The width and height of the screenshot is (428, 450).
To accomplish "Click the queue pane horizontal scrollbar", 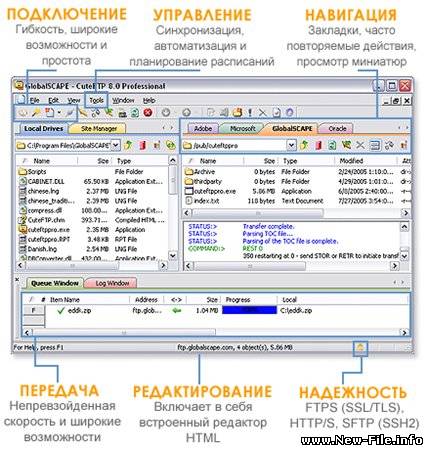I will coord(124,333).
